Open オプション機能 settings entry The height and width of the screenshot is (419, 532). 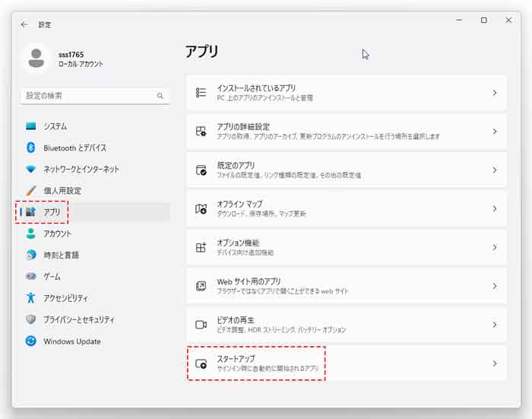coord(347,248)
